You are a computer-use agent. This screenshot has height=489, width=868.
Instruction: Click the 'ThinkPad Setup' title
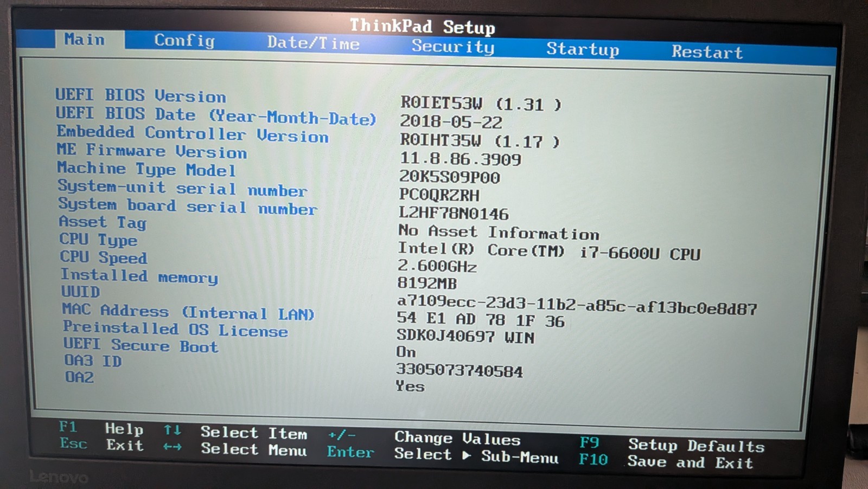click(422, 25)
